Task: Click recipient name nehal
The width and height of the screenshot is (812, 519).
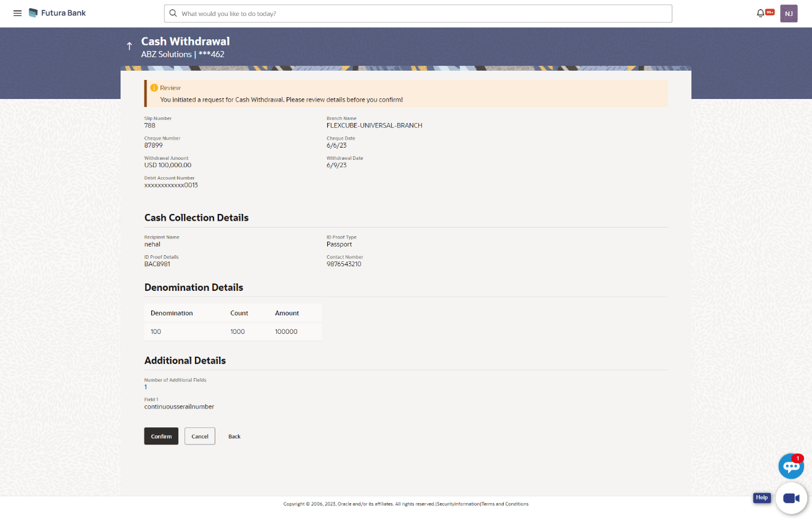Action: [153, 244]
